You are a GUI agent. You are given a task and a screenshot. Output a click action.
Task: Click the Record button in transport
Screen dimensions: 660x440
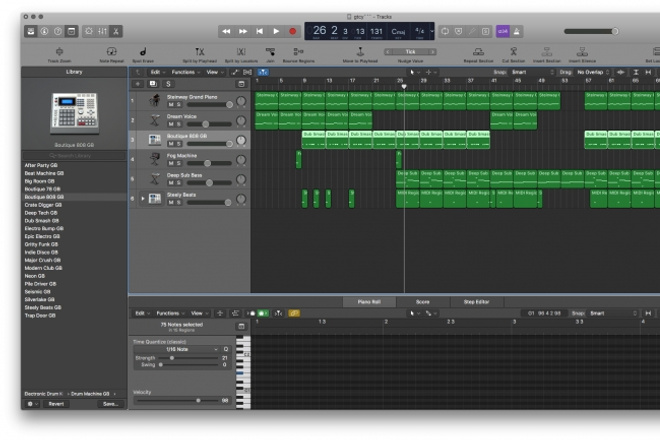(293, 31)
